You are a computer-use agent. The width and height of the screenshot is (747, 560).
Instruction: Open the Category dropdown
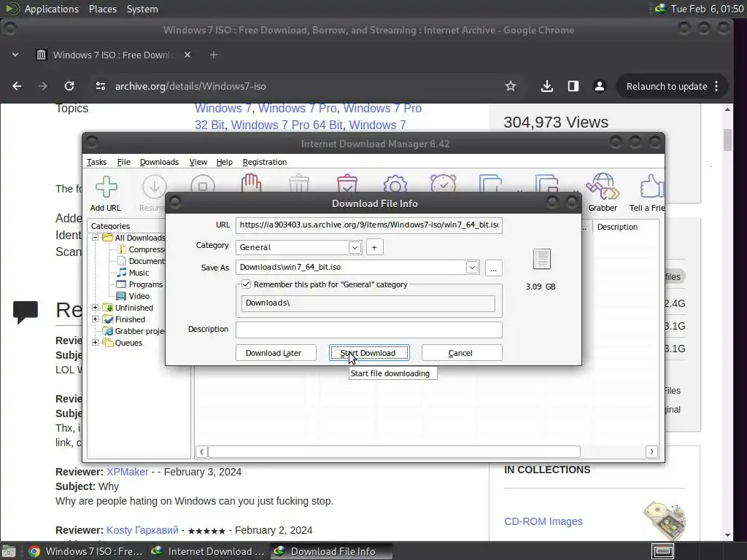coord(355,248)
